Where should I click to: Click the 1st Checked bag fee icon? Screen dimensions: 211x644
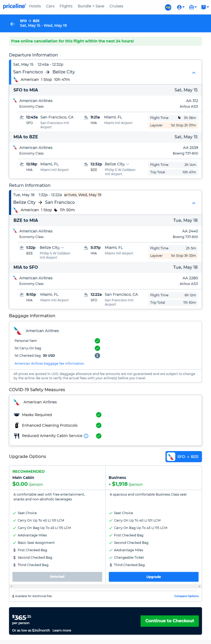point(97,356)
